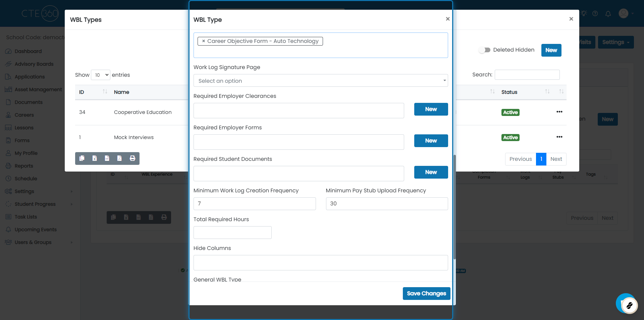Click the print icon in WBL Types toolbar
644x320 pixels.
click(132, 158)
